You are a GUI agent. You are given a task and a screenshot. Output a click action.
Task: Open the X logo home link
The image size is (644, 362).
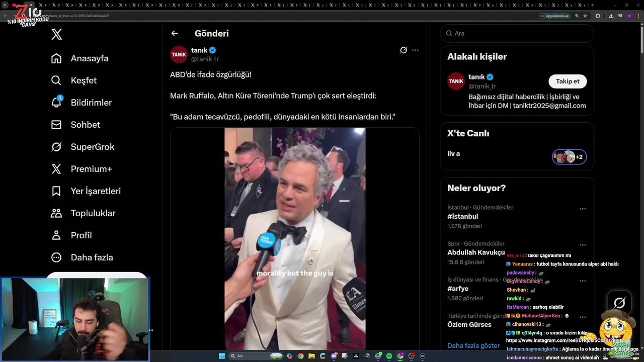pyautogui.click(x=57, y=34)
